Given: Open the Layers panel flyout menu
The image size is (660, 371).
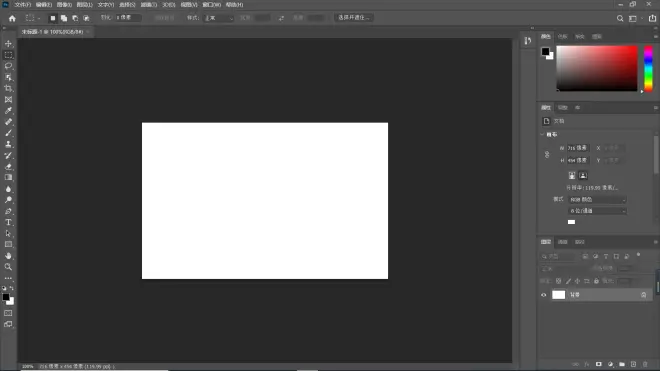Looking at the screenshot, I should pos(655,242).
